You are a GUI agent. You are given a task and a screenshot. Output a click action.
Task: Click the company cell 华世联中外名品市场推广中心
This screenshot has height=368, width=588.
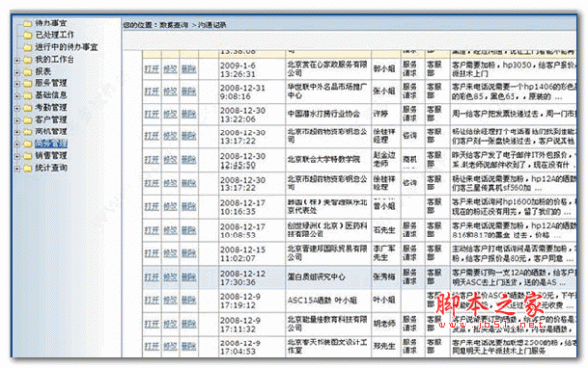[327, 91]
